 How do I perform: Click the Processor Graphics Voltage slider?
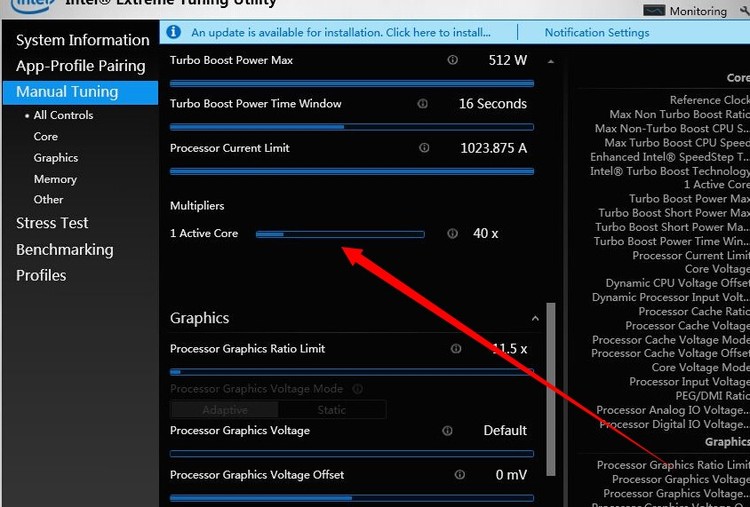point(352,453)
